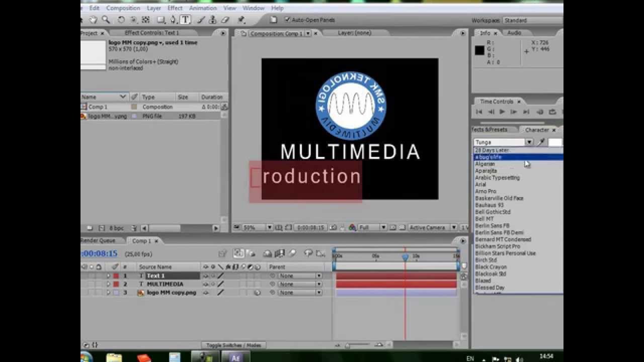Click the timeline current time 0:00:08:15
The image size is (644, 362).
pyautogui.click(x=99, y=254)
